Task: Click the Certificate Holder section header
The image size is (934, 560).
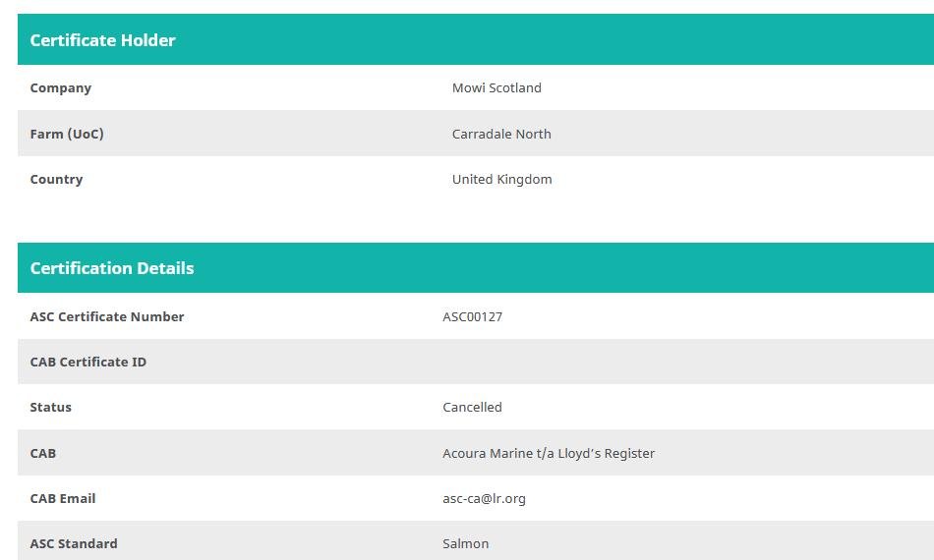Action: 102,40
